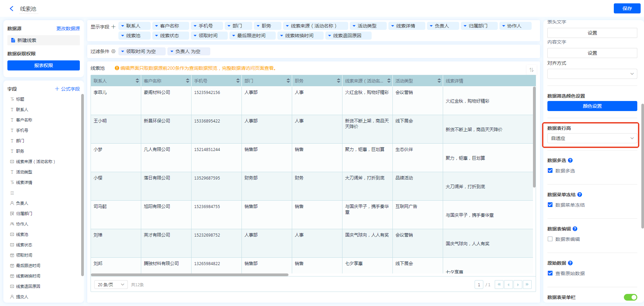Turn off the 数据表菜单栏 switch
Image resolution: width=644 pixels, height=306 pixels.
(x=630, y=297)
